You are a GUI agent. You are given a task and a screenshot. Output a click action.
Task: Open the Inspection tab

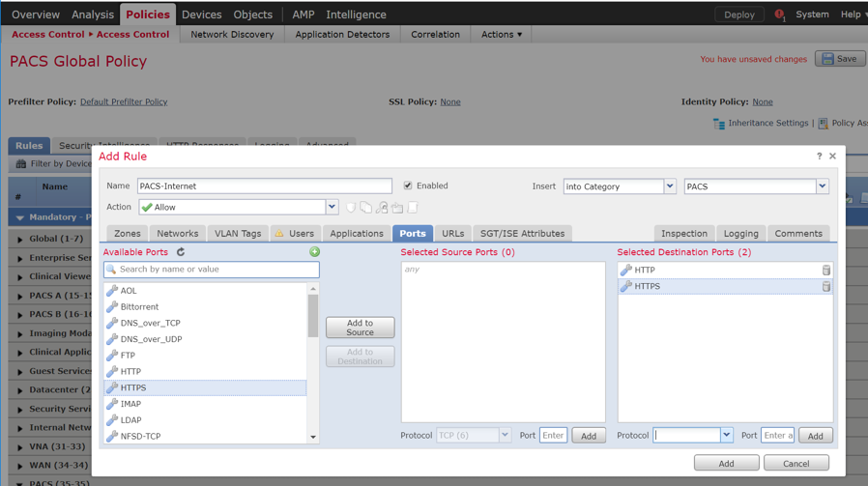[x=684, y=234]
